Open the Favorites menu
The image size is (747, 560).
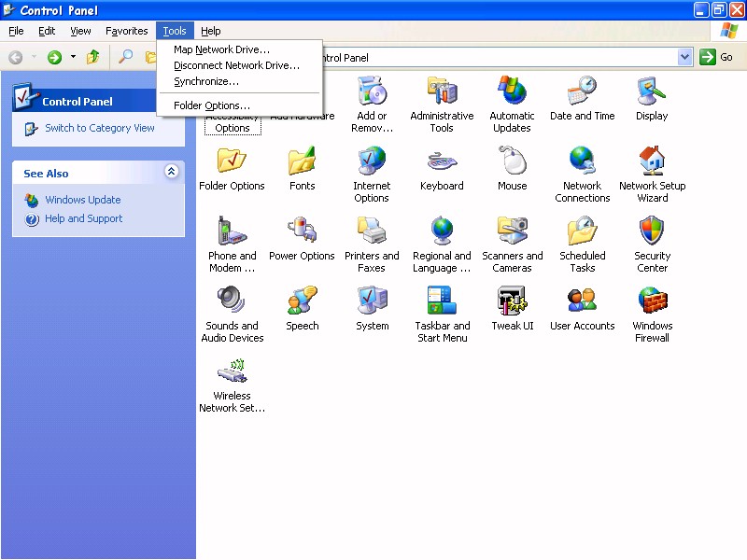(x=127, y=31)
